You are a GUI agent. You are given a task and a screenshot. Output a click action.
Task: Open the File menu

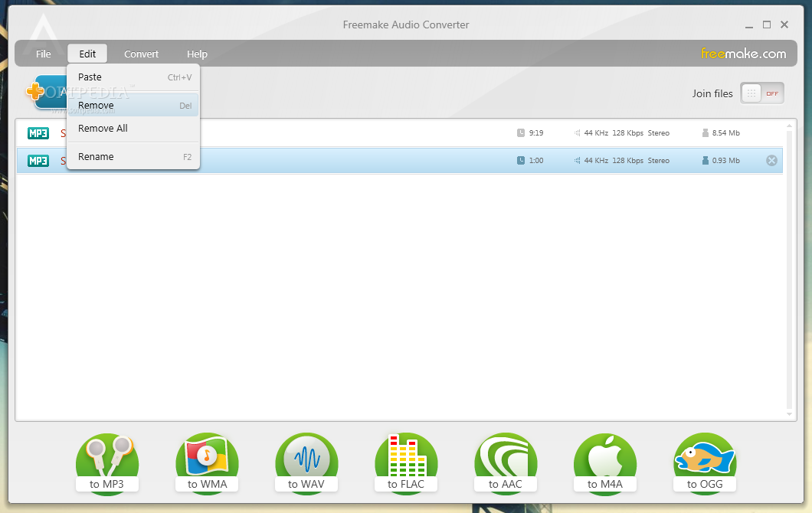click(x=44, y=54)
